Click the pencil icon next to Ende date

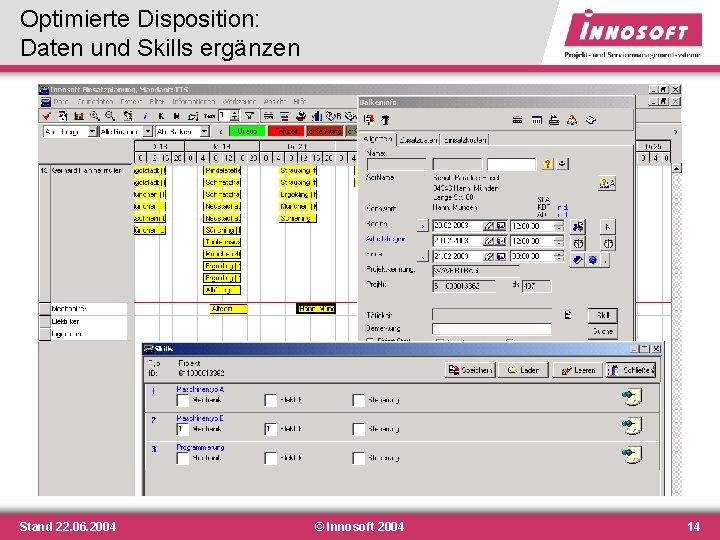point(489,256)
